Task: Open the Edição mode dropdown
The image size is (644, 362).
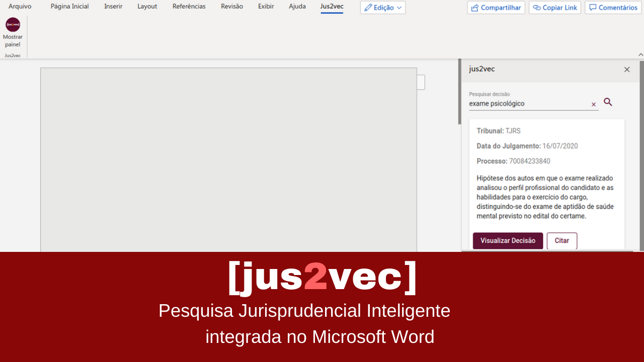Action: tap(383, 8)
